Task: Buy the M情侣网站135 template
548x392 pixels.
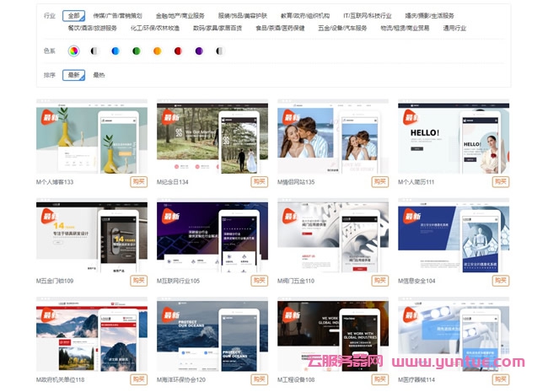Action: pyautogui.click(x=379, y=181)
